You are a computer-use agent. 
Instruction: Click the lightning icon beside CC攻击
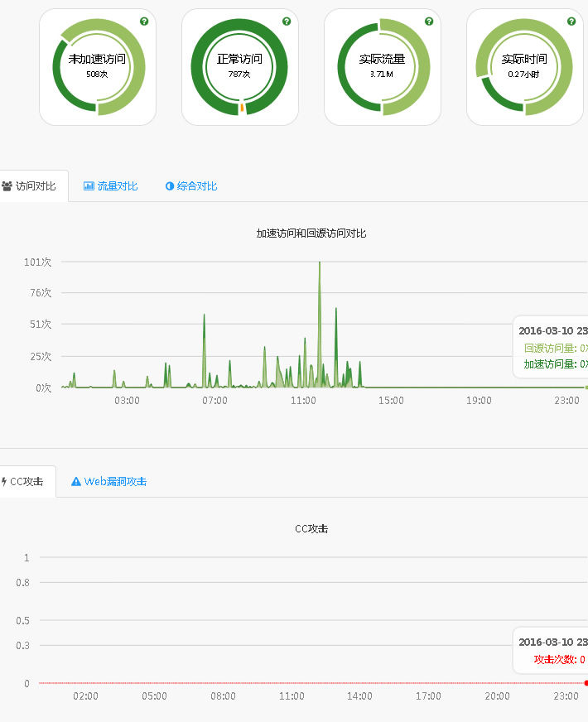click(x=3, y=482)
